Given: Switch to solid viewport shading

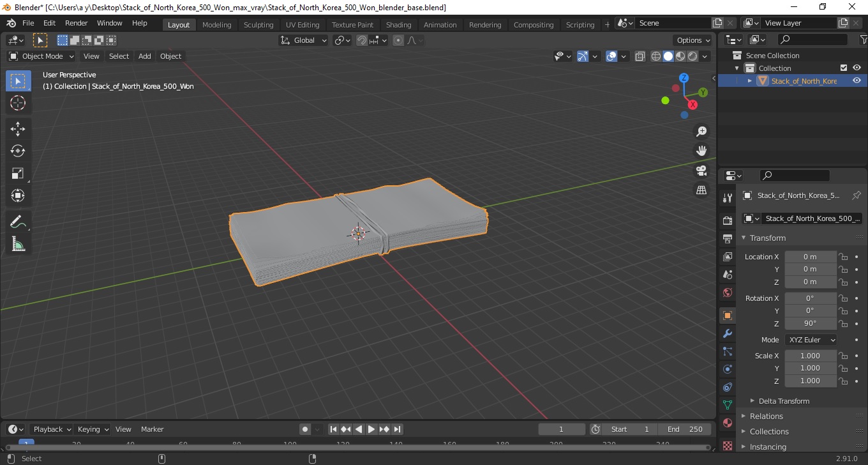Looking at the screenshot, I should coord(668,56).
